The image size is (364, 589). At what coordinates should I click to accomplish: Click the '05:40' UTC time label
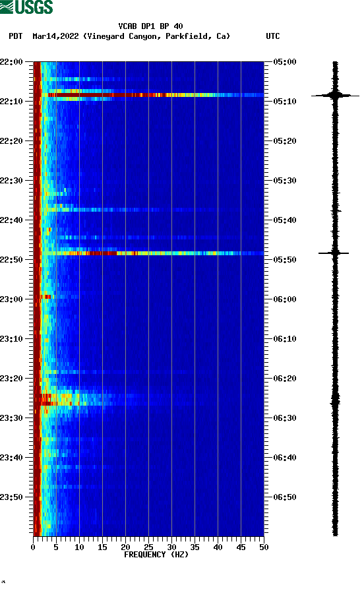pyautogui.click(x=285, y=220)
